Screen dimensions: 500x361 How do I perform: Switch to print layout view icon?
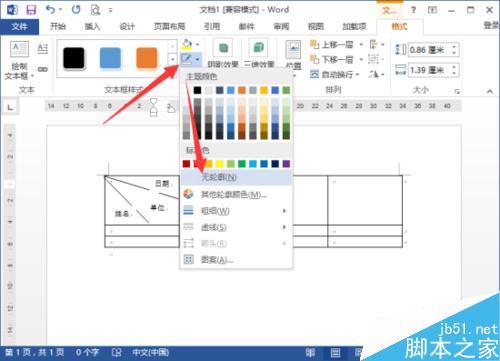click(335, 352)
